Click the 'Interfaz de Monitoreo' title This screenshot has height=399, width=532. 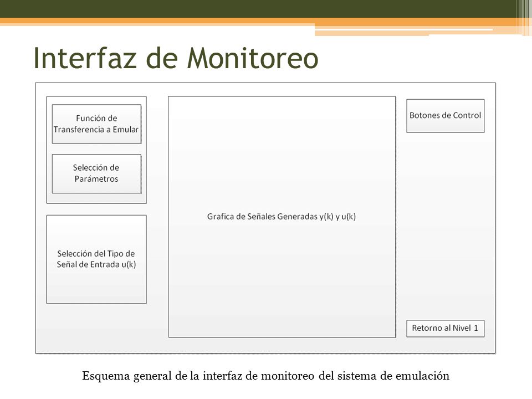(176, 58)
